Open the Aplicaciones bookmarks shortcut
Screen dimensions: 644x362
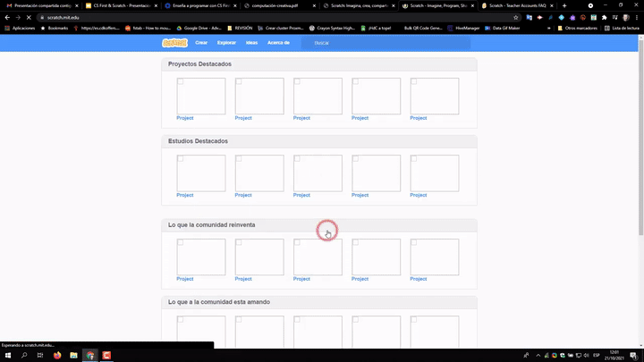click(x=20, y=28)
